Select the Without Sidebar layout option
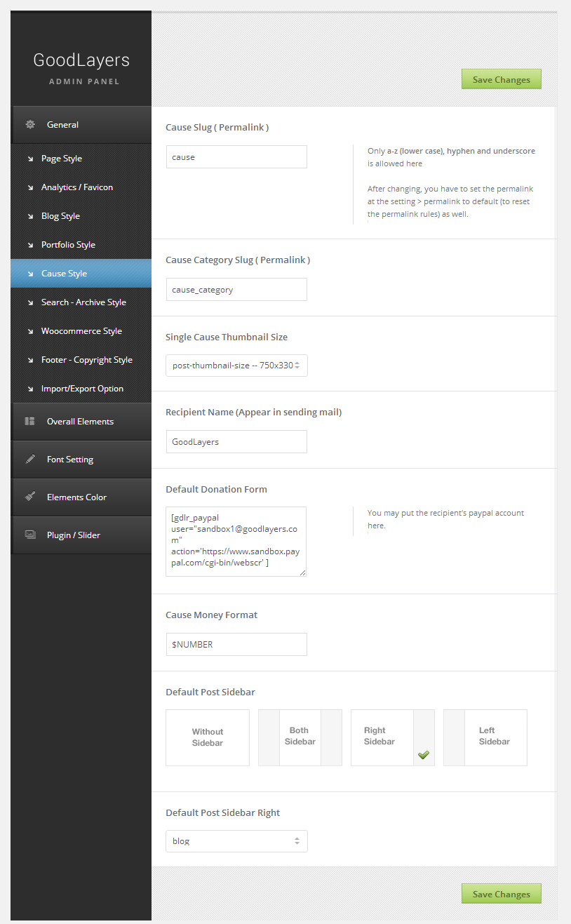This screenshot has height=924, width=571. 208,737
